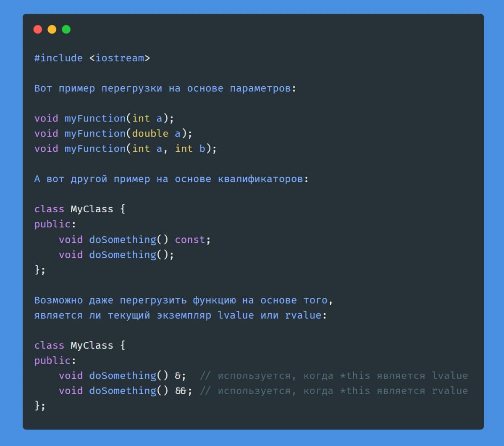504x446 pixels.
Task: Click the iostream header name
Action: 119,58
